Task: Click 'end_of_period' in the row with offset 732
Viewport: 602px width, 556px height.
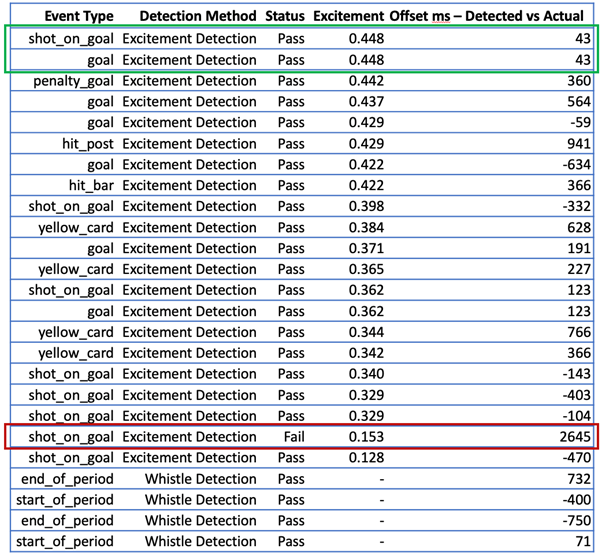Action: pos(68,480)
